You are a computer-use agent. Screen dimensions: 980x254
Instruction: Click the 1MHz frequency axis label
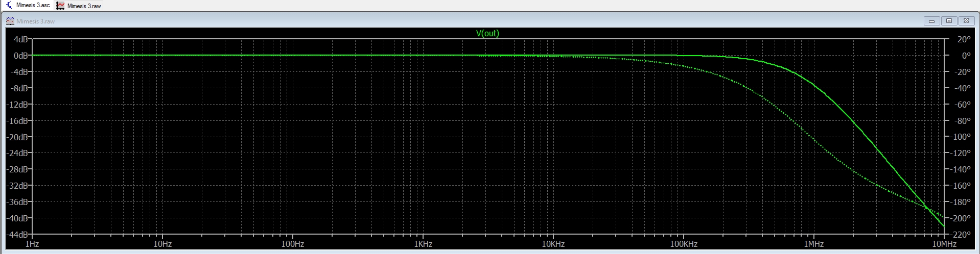814,244
